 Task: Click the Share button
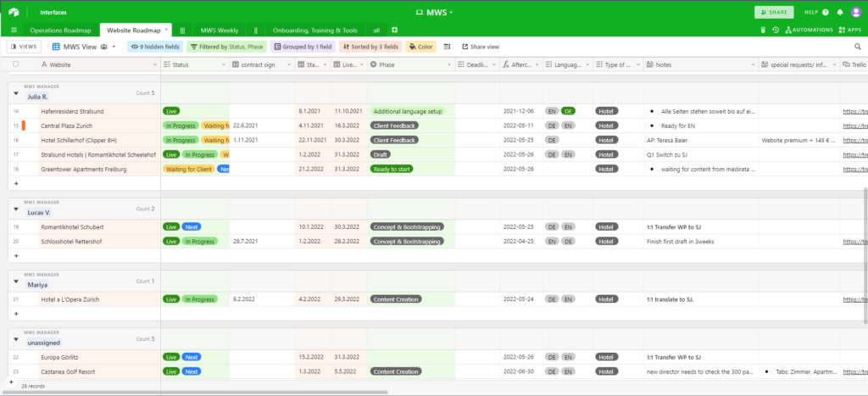[775, 13]
